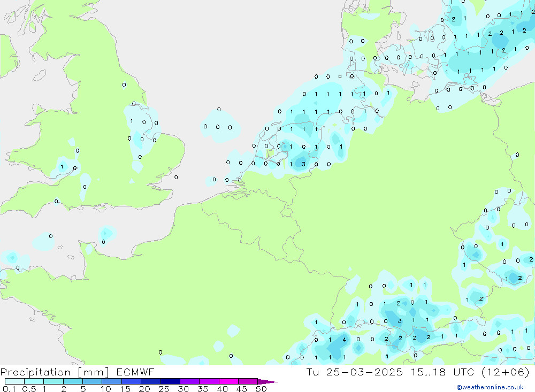Click the 40–45 mm magenta legend swatch
This screenshot has width=535, height=392.
(228, 381)
